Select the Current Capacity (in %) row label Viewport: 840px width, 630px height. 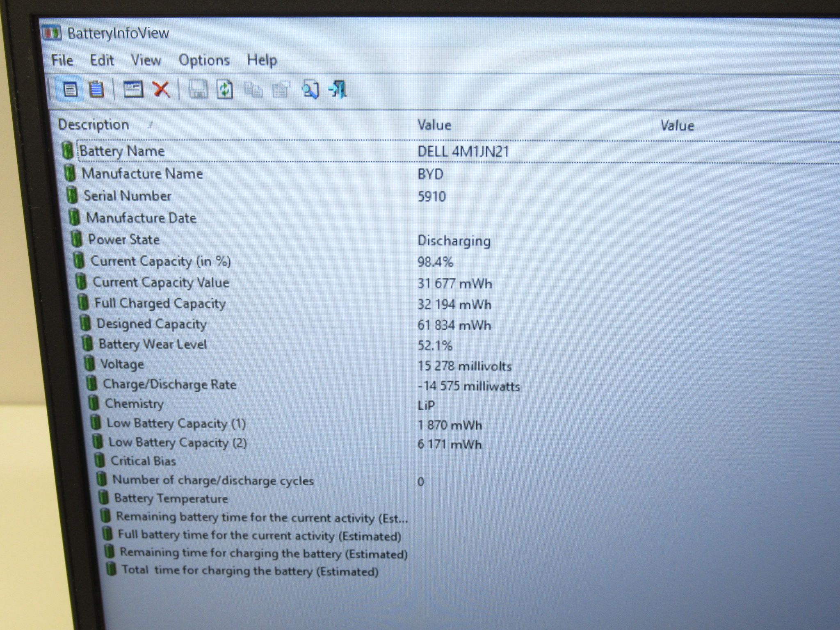[161, 261]
